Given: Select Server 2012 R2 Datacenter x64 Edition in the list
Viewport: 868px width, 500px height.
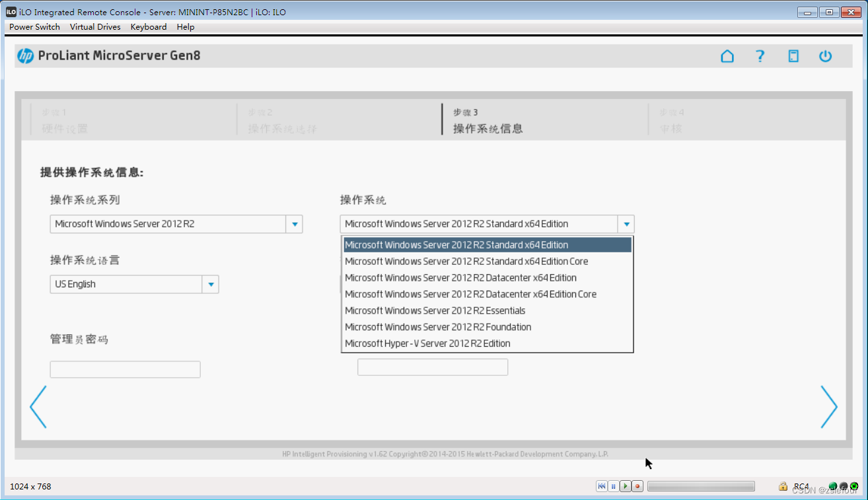Looking at the screenshot, I should (488, 278).
